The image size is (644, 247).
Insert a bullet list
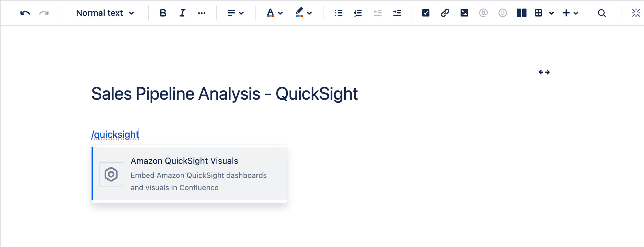(x=338, y=13)
